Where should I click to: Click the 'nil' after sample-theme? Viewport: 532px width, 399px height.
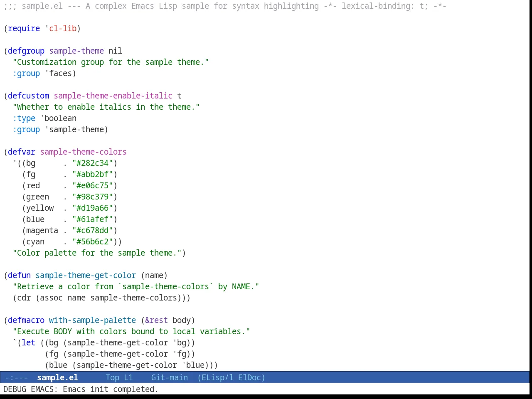pyautogui.click(x=116, y=51)
